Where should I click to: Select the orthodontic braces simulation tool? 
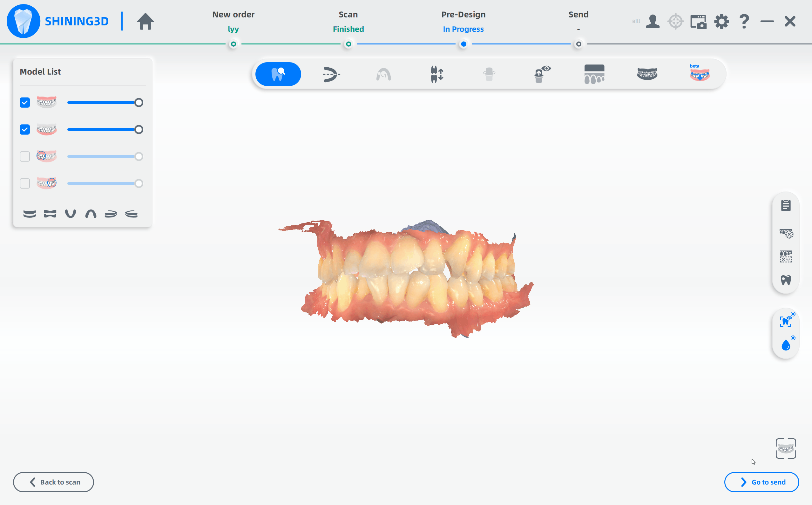647,74
